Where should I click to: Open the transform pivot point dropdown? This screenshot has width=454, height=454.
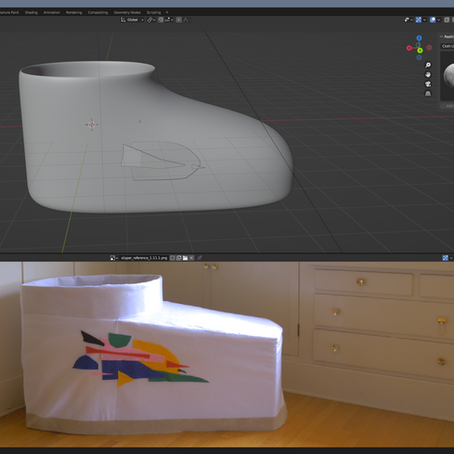coord(151,20)
